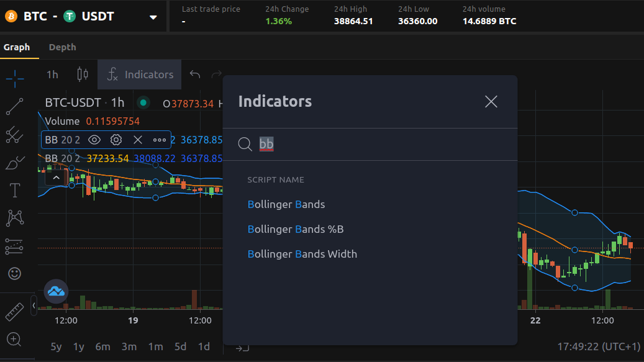Open the trading pair selector dropdown
This screenshot has height=362, width=644.
(153, 16)
